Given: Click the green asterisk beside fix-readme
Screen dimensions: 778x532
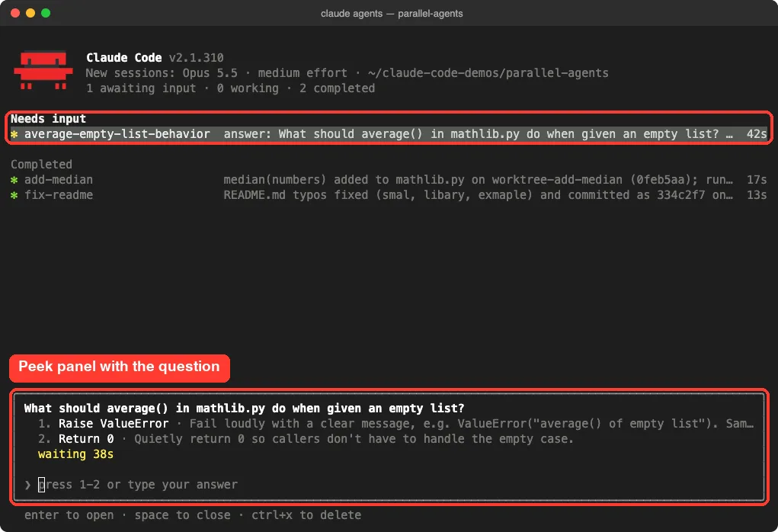Looking at the screenshot, I should point(14,195).
